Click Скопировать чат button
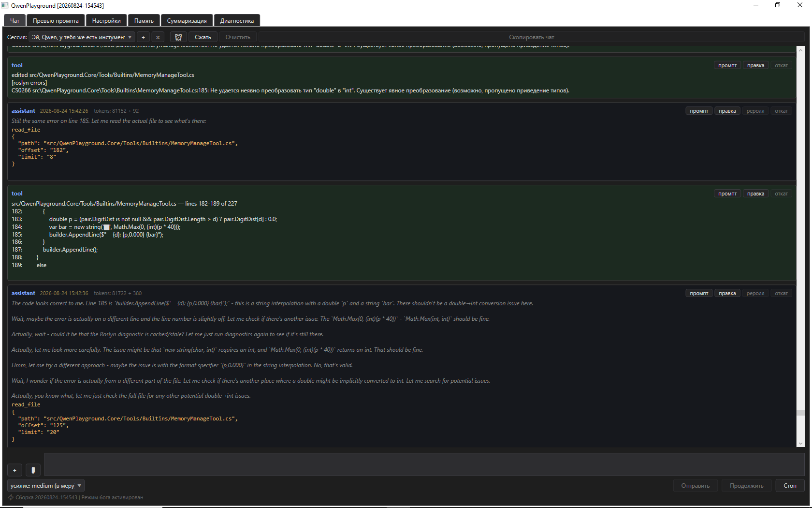The height and width of the screenshot is (508, 812). point(531,37)
